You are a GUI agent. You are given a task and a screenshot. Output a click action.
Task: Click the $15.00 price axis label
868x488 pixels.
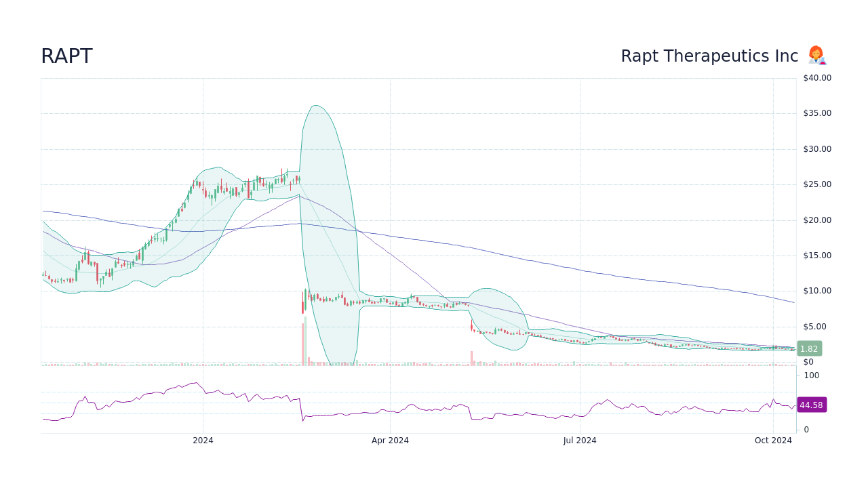[817, 256]
